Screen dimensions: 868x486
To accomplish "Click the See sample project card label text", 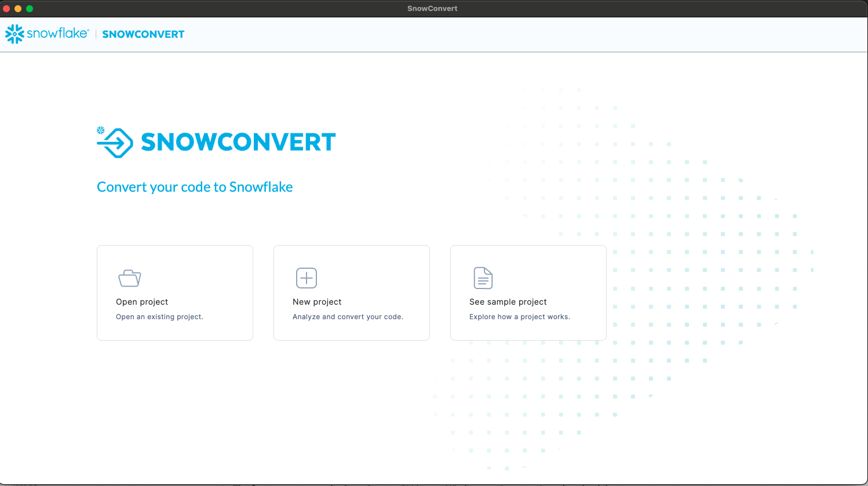I will pos(508,301).
